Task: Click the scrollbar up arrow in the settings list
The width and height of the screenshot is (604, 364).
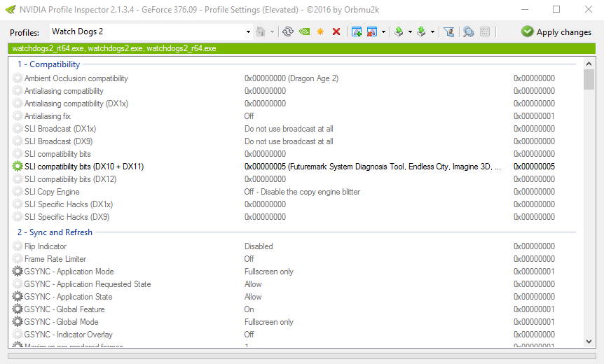Action: point(589,64)
